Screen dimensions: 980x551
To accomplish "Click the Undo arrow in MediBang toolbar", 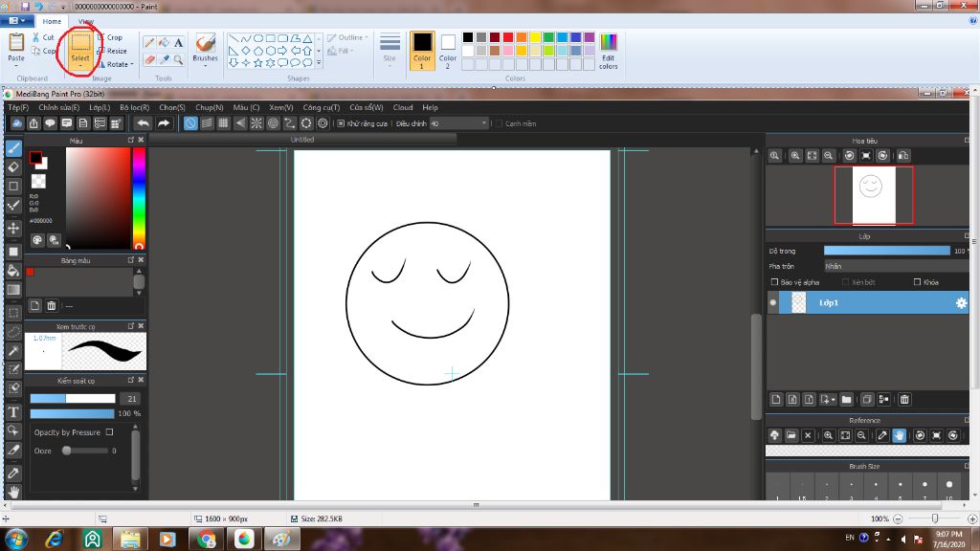I will coord(144,123).
